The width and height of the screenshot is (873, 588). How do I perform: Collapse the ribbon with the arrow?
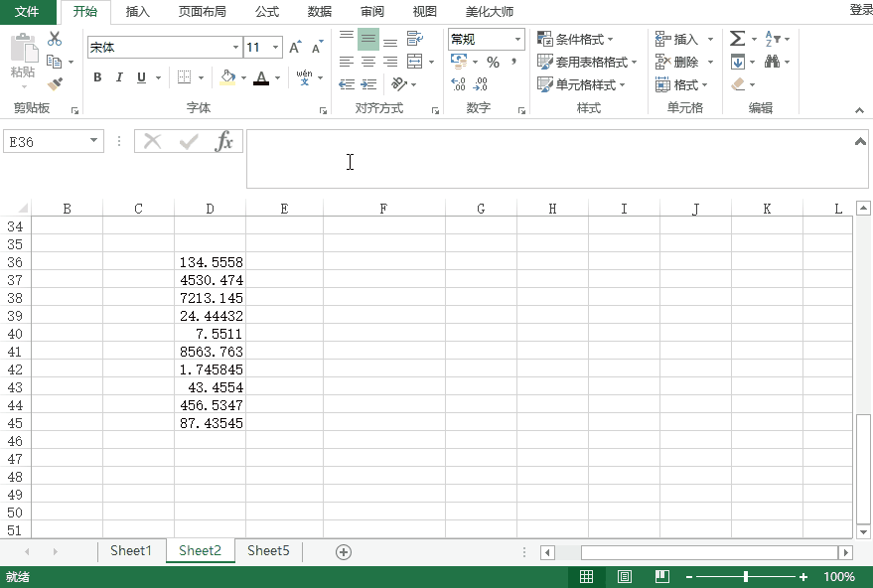860,110
